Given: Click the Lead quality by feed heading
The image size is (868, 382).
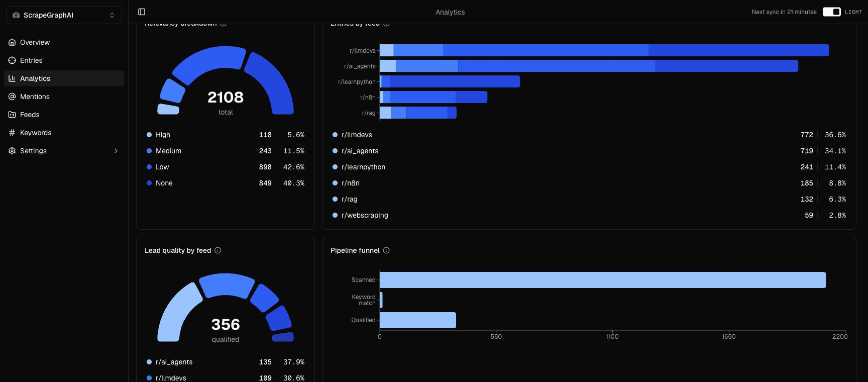Looking at the screenshot, I should point(178,250).
